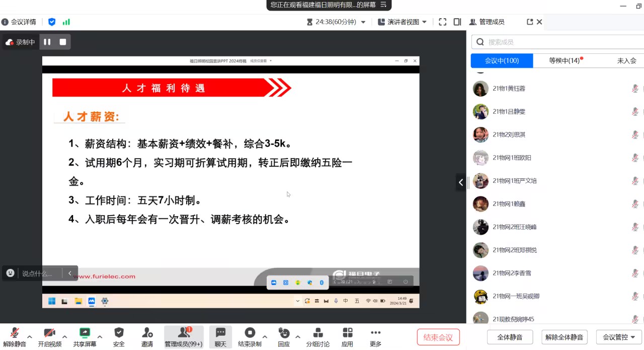Turn on video (开启视频)

(x=49, y=333)
